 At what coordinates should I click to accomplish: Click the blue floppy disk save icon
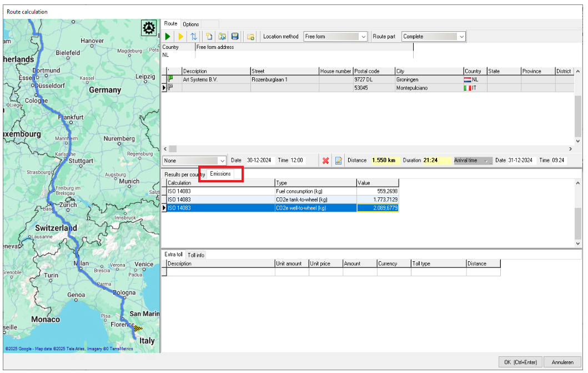235,37
